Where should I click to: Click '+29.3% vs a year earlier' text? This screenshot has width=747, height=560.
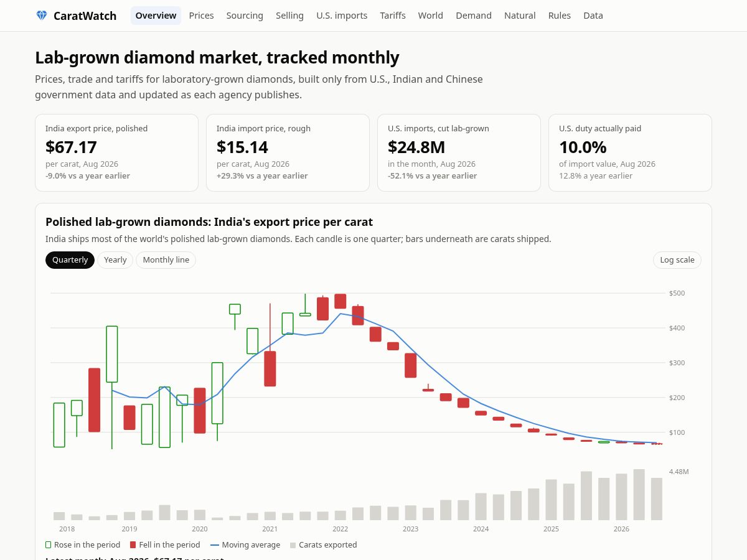pyautogui.click(x=262, y=175)
